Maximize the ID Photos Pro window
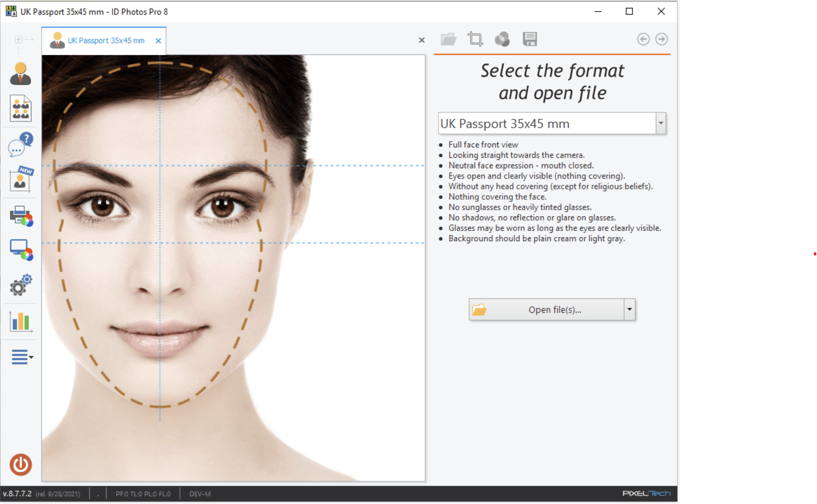Viewport: 817px width, 504px height. pyautogui.click(x=629, y=11)
